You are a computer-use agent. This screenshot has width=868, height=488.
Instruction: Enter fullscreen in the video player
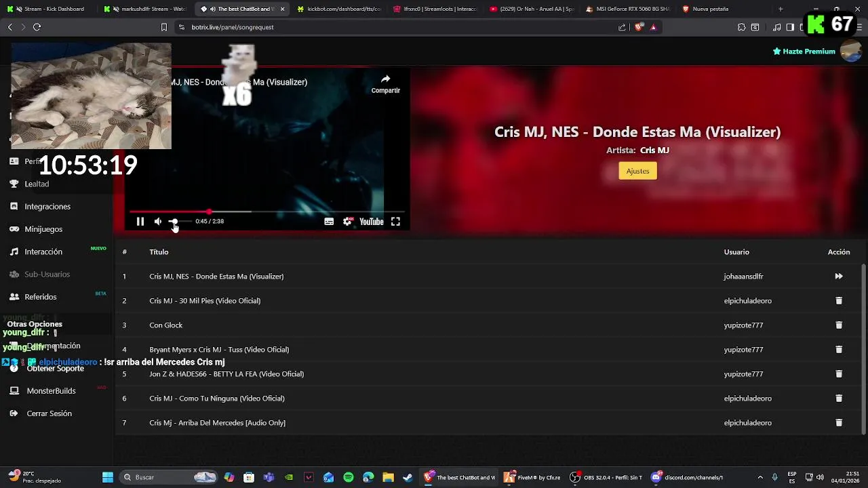pos(395,222)
